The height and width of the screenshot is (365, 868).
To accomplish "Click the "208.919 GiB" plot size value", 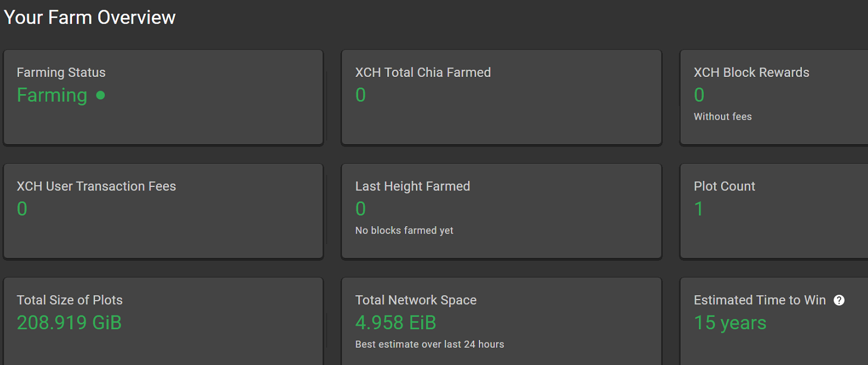I will coord(69,323).
